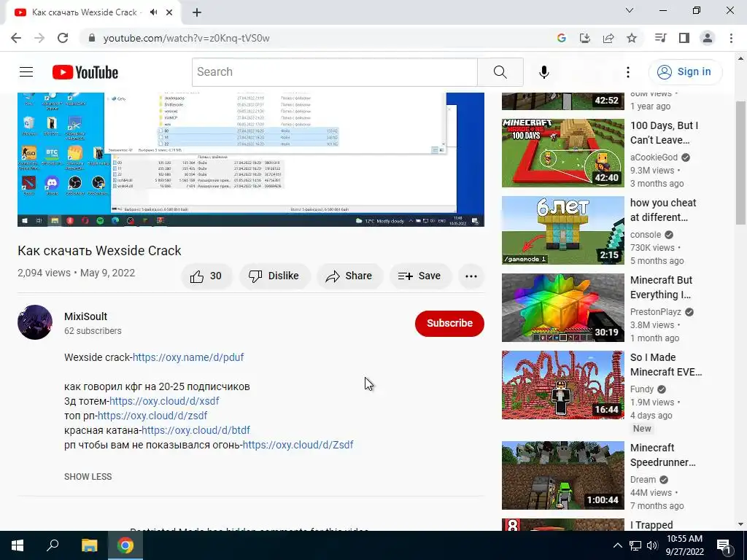Screen dimensions: 747x560
Task: Open the YouTube hamburger guide menu
Action: (26, 72)
